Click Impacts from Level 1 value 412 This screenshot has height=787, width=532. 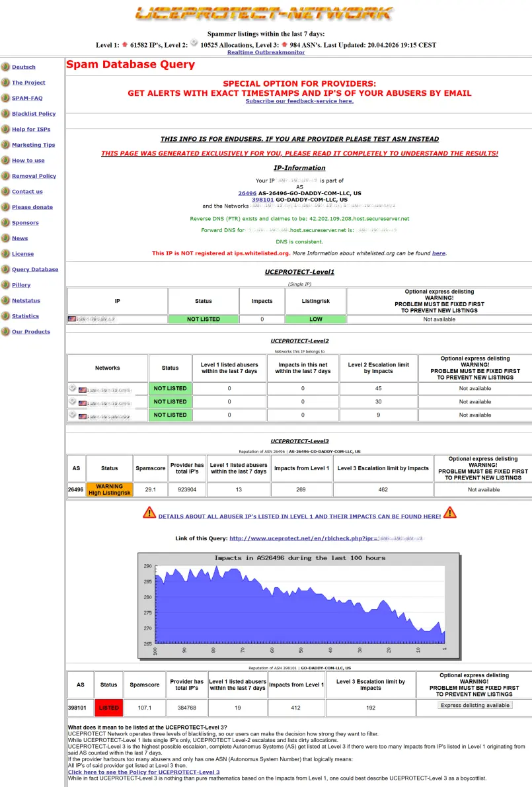pos(296,708)
